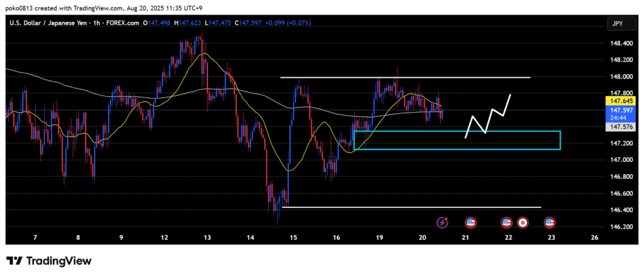644x277 pixels.
Task: Click the TradingView logo at bottom left
Action: [49, 261]
